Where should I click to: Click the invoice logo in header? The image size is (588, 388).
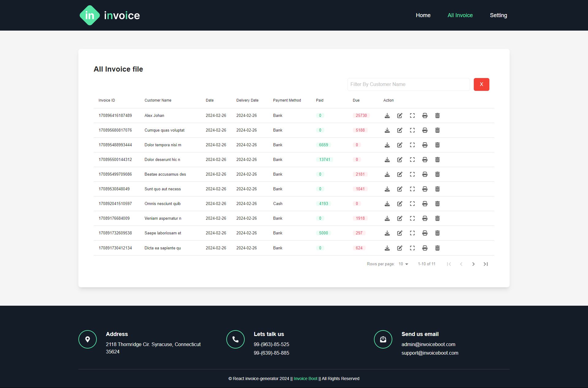(x=109, y=15)
